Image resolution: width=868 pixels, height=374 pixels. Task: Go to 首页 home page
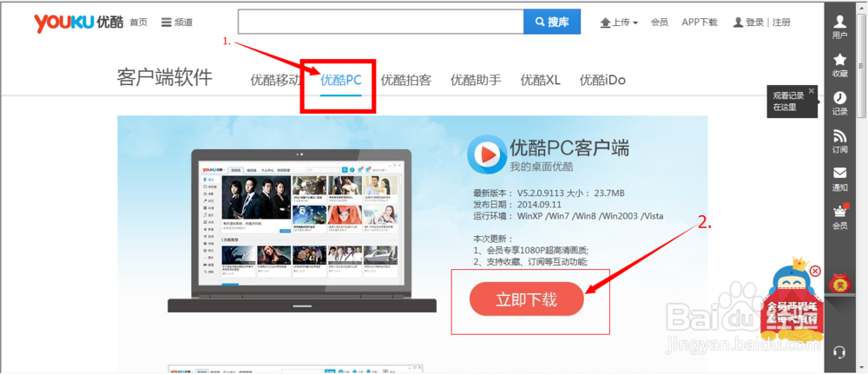click(x=139, y=23)
